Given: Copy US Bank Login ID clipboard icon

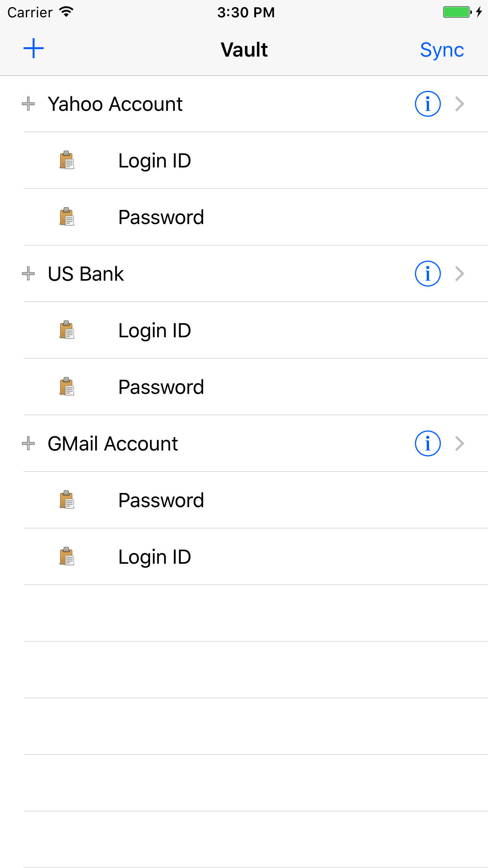Looking at the screenshot, I should point(67,330).
